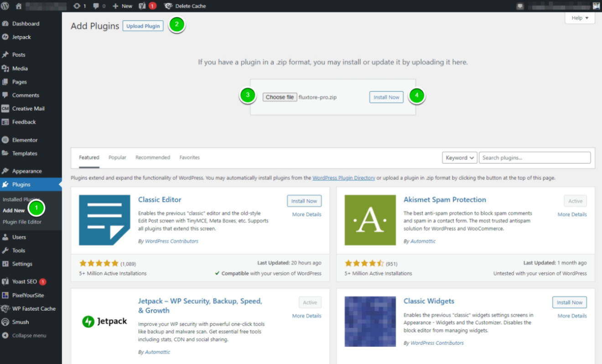The height and width of the screenshot is (364, 602).
Task: Expand the Help panel
Action: coord(579,18)
